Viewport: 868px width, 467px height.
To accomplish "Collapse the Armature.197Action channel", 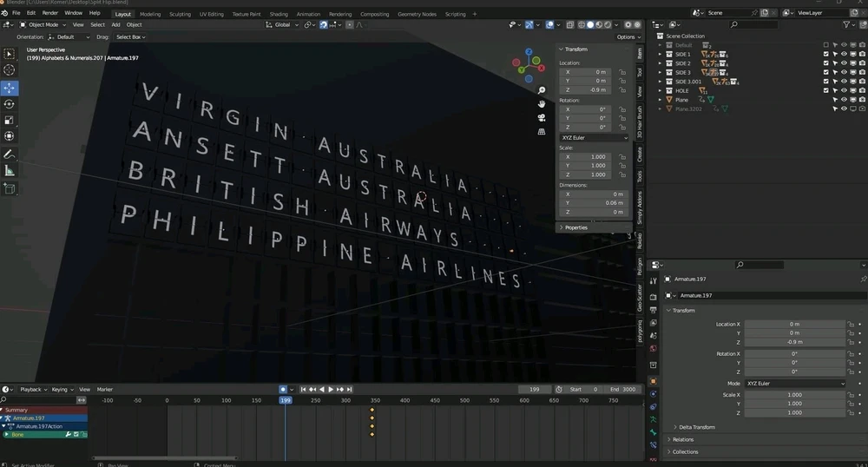I will pyautogui.click(x=3, y=426).
